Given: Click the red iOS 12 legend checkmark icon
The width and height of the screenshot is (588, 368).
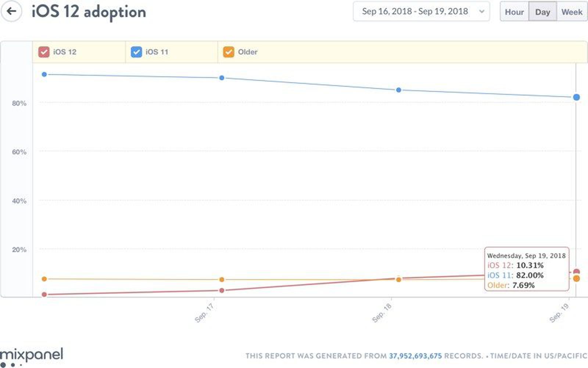Looking at the screenshot, I should (44, 52).
